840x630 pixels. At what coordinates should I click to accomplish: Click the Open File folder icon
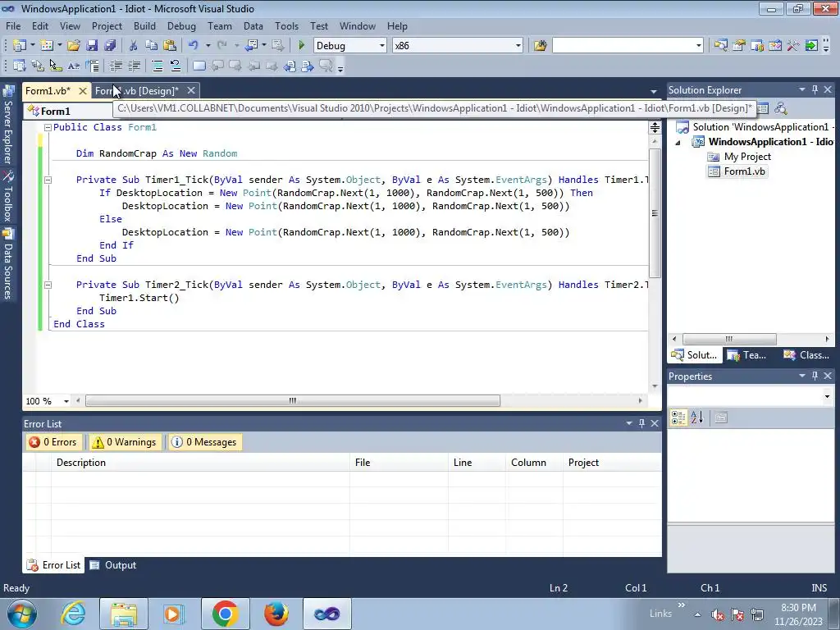pyautogui.click(x=73, y=46)
